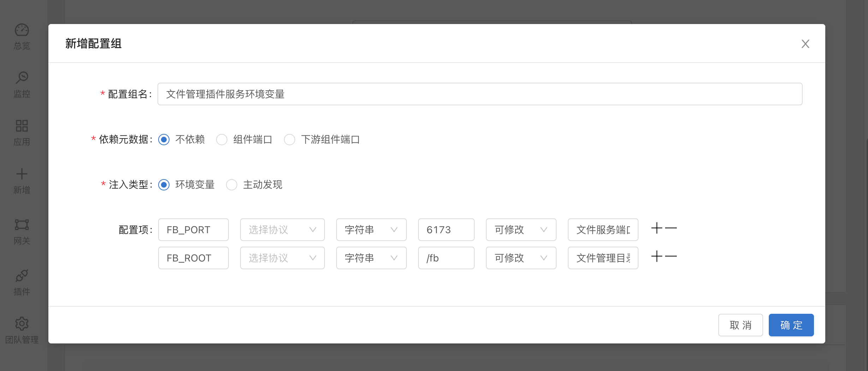Remove the FB_ROOT config row
Viewport: 868px width, 371px height.
pos(671,257)
